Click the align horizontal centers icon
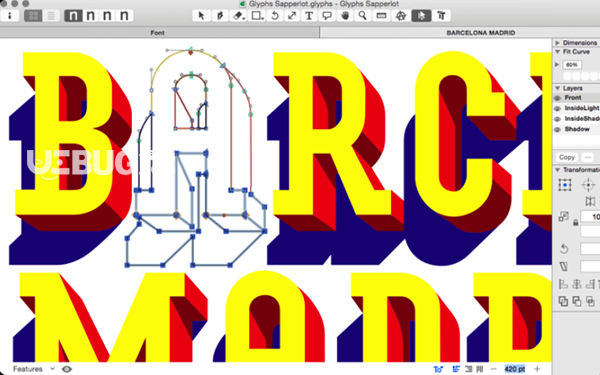 577,284
